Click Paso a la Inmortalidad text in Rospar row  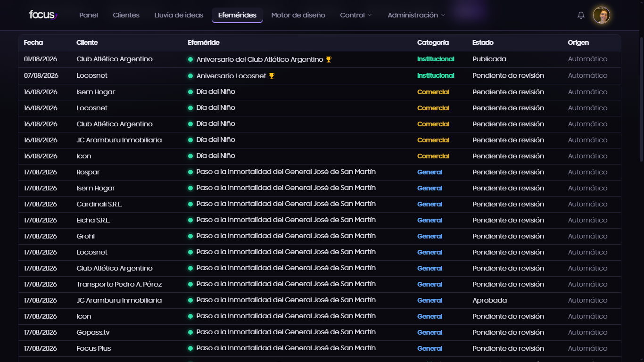tap(286, 172)
